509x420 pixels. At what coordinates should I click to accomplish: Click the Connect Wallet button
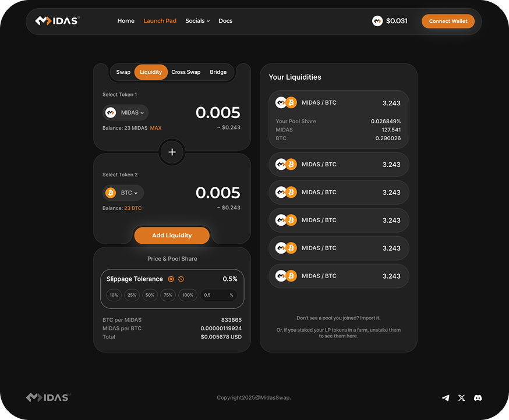[x=448, y=22]
